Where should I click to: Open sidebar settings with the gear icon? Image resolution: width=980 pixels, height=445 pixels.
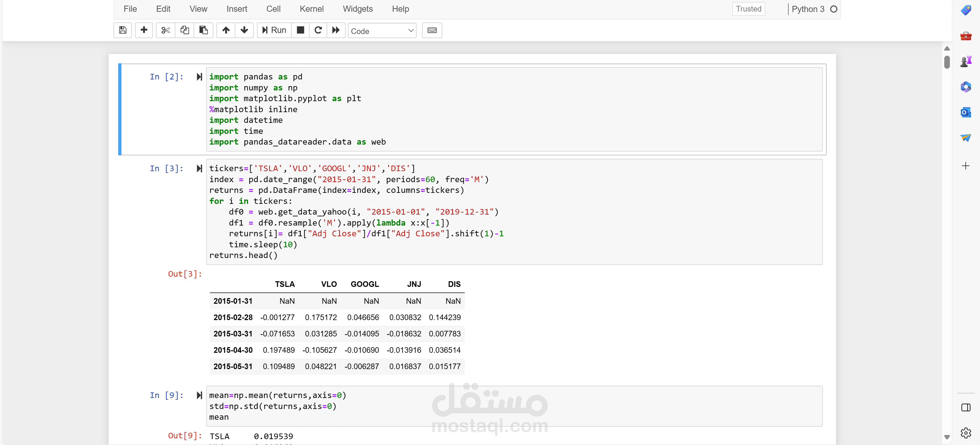click(965, 433)
